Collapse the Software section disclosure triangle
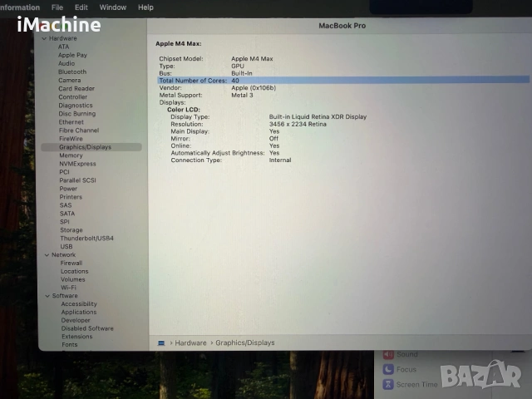The height and width of the screenshot is (399, 532). 47,296
